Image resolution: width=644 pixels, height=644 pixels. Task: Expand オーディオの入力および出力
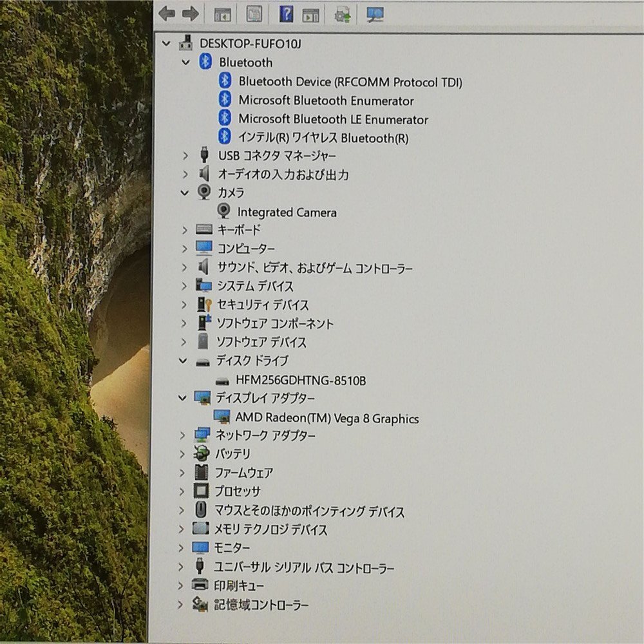point(185,174)
